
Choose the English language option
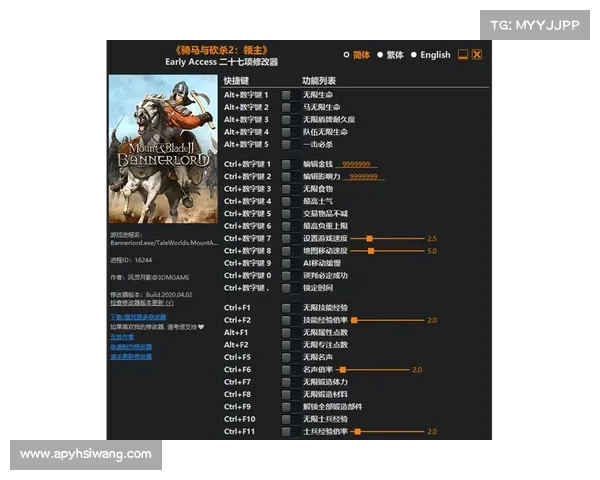(x=413, y=55)
